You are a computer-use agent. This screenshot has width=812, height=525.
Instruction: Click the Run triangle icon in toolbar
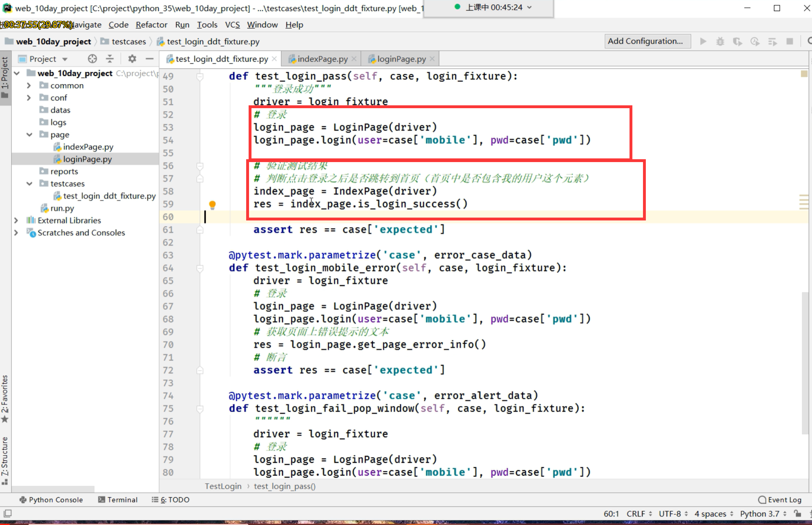click(x=703, y=41)
